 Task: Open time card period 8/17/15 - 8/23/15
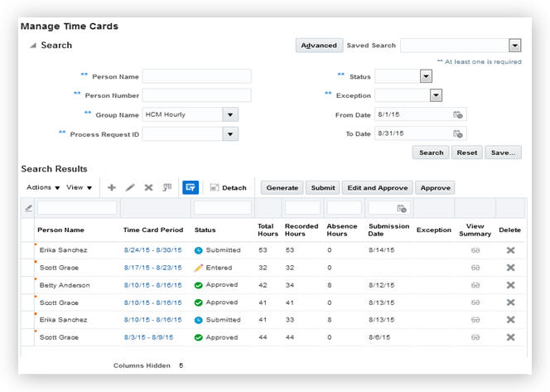(152, 268)
